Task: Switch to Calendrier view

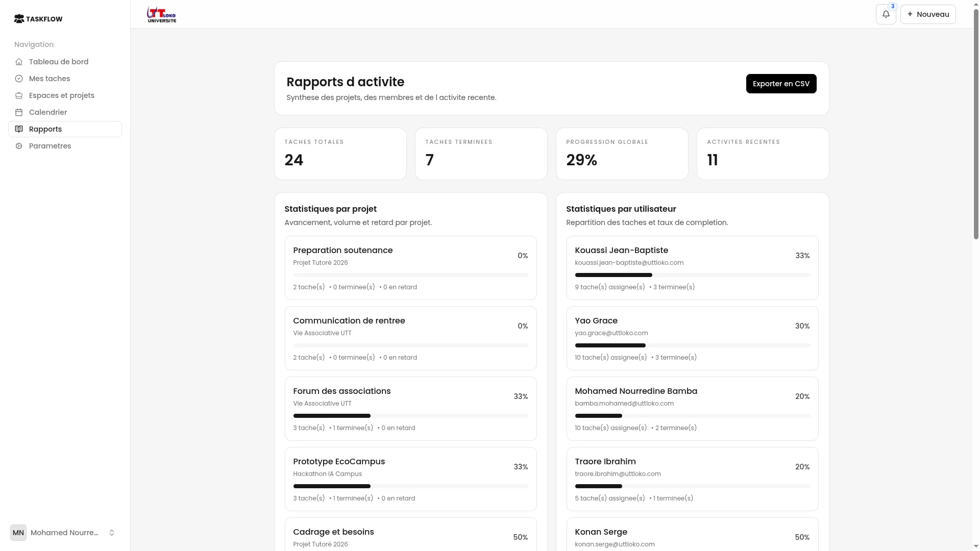Action: click(x=65, y=112)
